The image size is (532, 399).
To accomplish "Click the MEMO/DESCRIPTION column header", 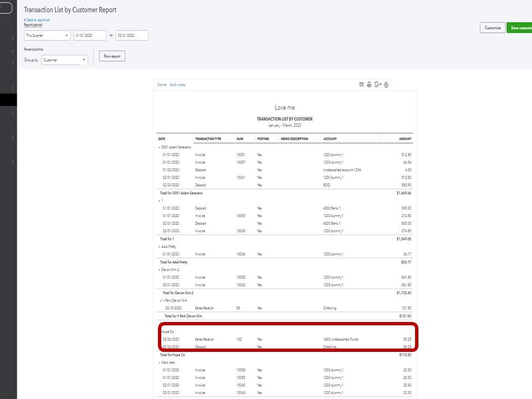I will [294, 139].
